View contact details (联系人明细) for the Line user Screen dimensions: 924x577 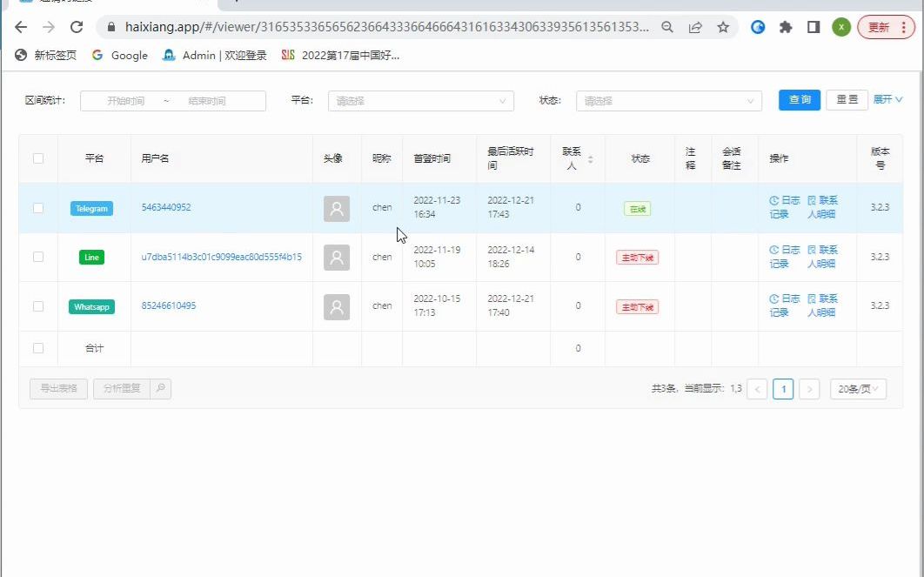(823, 257)
